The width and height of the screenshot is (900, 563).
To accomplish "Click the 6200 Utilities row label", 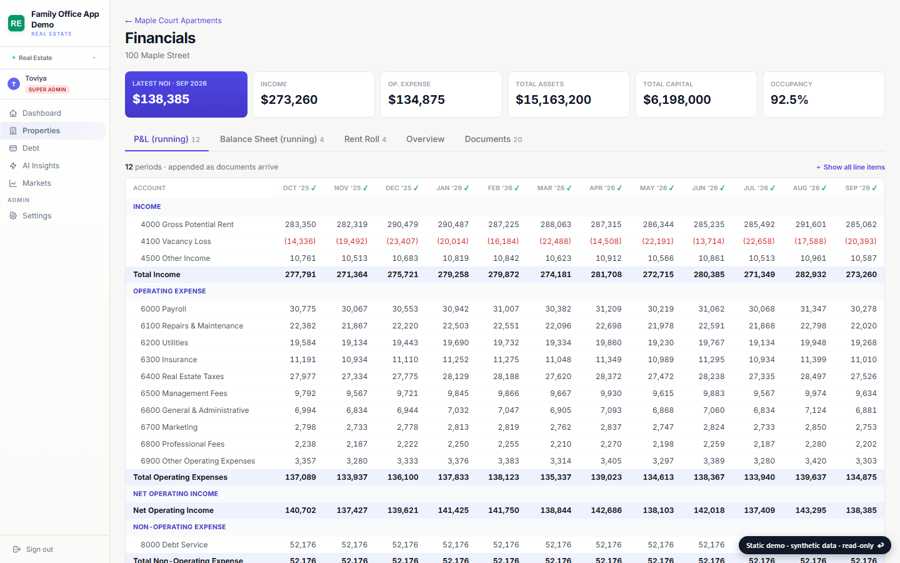I will [164, 343].
